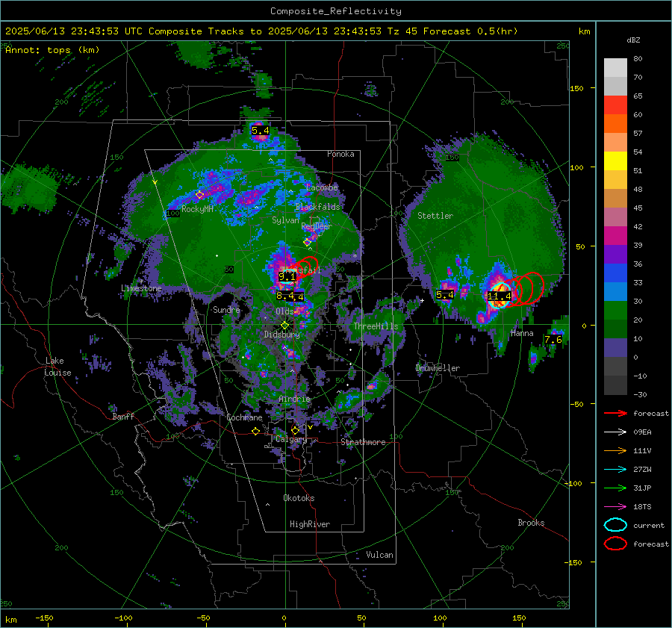
Task: Click the cyan current-storm ellipse at 11.4
Action: click(x=500, y=296)
